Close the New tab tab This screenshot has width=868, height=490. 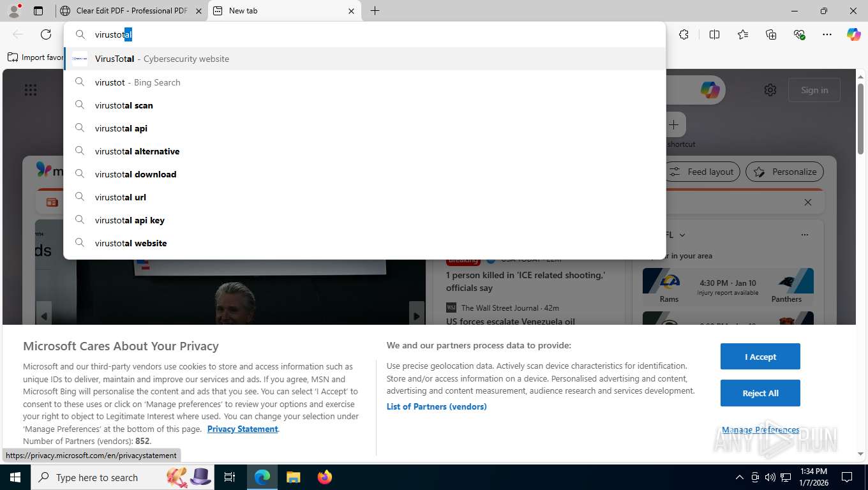pyautogui.click(x=352, y=11)
